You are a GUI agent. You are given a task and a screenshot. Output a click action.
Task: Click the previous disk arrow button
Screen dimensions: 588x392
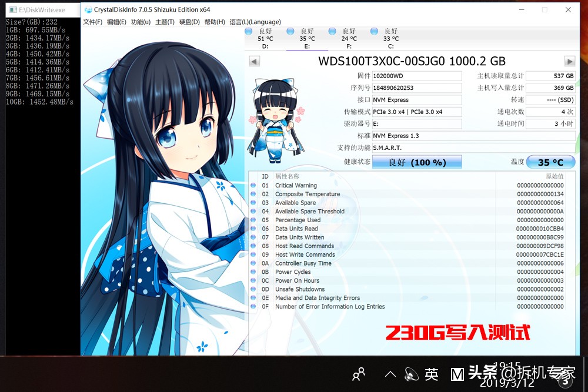tap(254, 61)
